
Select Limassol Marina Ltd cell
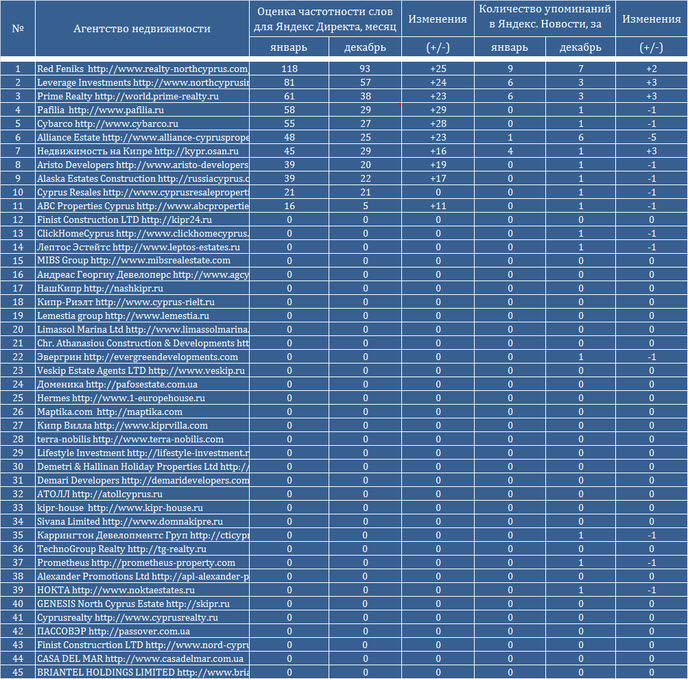[x=142, y=329]
